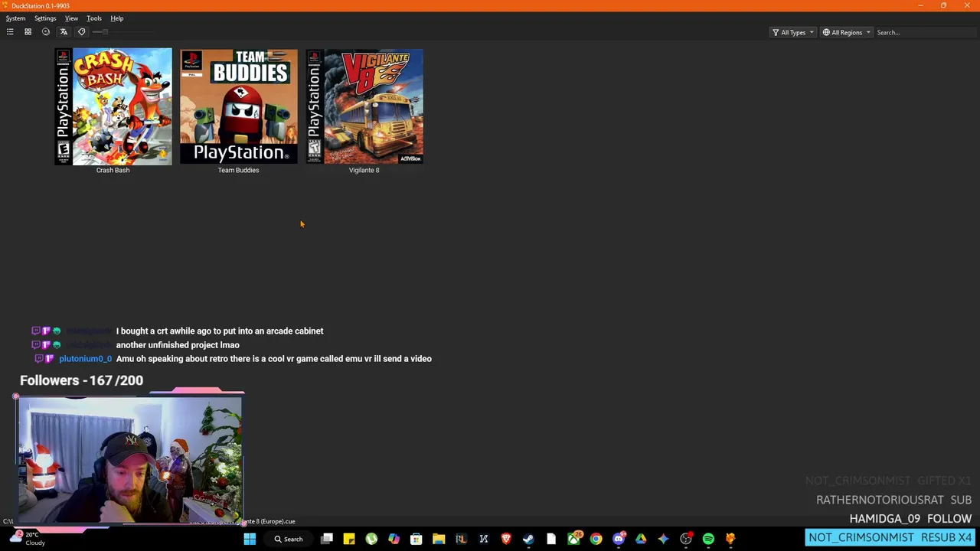Open the RL app from the taskbar
This screenshot has height=551, width=980.
(x=461, y=539)
